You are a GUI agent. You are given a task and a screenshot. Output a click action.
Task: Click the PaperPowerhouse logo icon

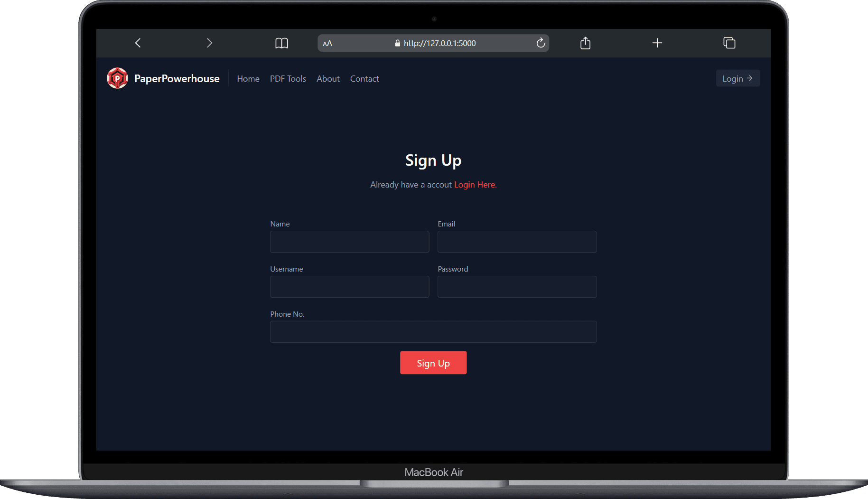[x=117, y=78]
